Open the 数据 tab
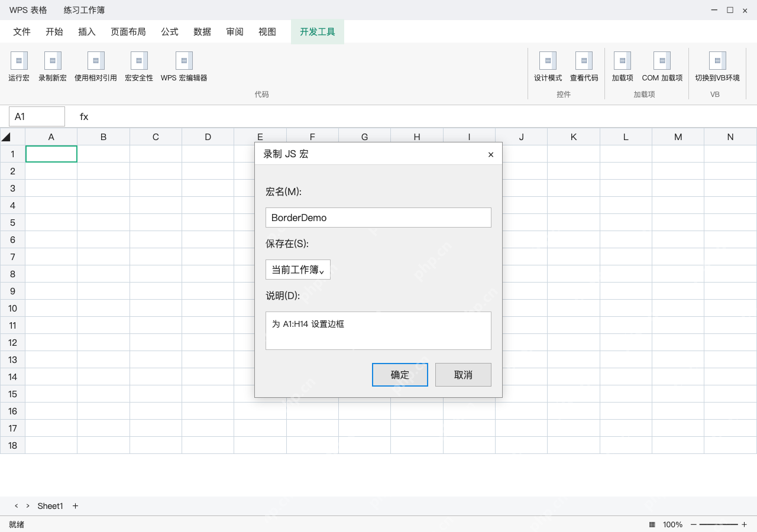The image size is (757, 532). (x=202, y=32)
